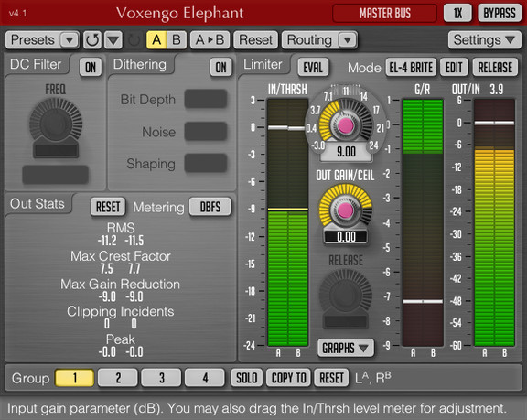Click the Shaping selector field

coord(206,163)
